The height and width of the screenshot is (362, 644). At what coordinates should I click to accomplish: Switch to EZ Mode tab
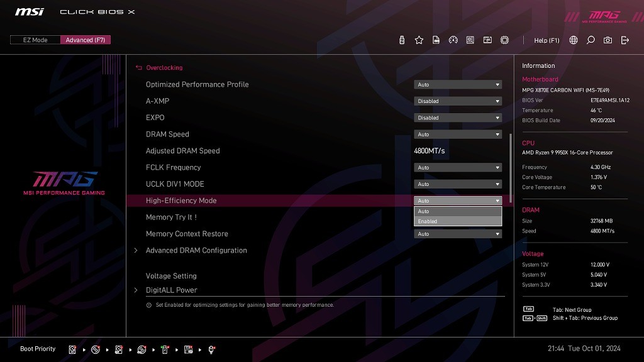35,40
